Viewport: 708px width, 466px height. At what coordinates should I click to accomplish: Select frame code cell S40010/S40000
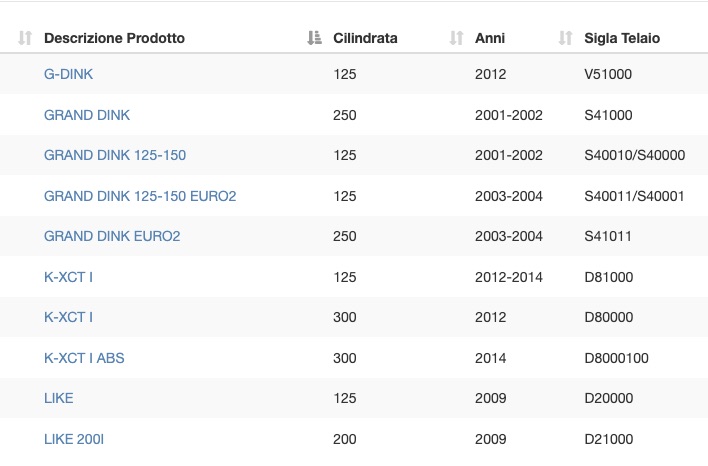click(x=634, y=155)
